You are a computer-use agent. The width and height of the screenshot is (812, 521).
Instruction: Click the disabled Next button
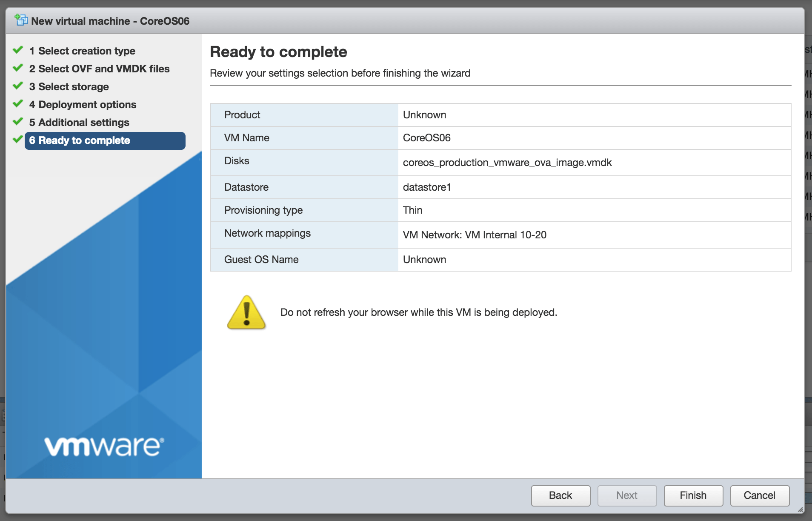coord(627,495)
